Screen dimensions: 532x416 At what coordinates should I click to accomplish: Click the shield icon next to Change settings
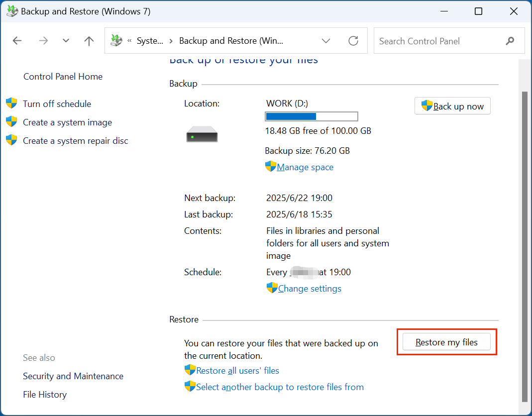click(x=272, y=288)
